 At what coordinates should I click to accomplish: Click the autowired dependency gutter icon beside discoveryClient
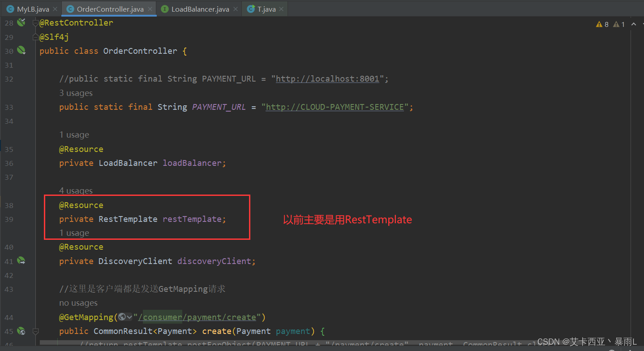[x=21, y=260]
